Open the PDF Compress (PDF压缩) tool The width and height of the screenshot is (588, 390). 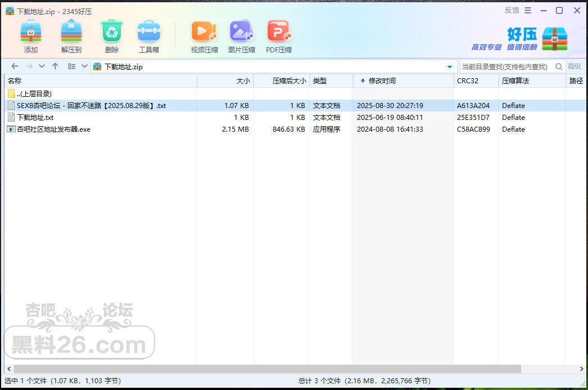pyautogui.click(x=279, y=32)
